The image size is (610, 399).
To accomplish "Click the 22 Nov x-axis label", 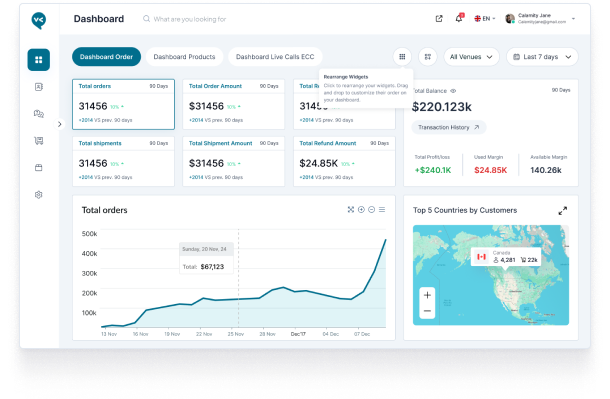I will pos(204,334).
